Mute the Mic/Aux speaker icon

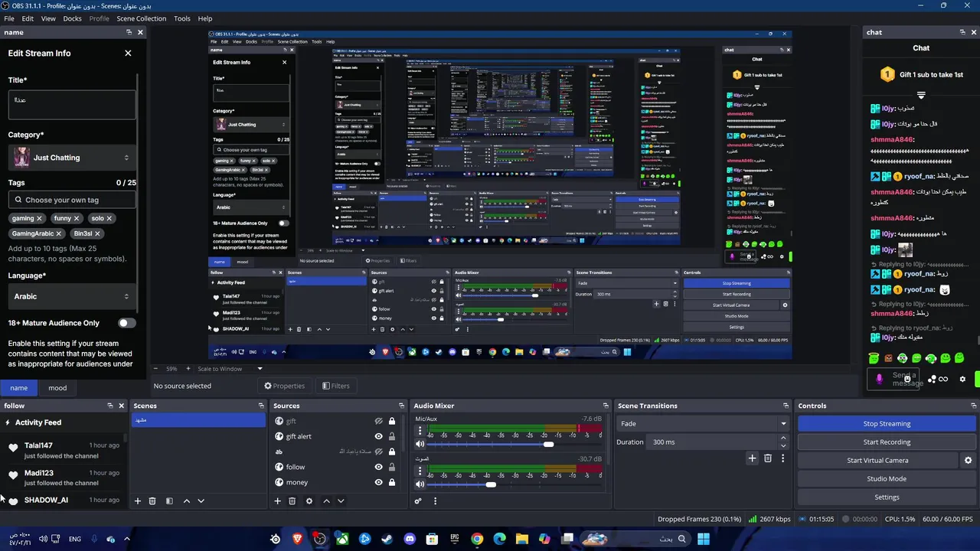[420, 444]
